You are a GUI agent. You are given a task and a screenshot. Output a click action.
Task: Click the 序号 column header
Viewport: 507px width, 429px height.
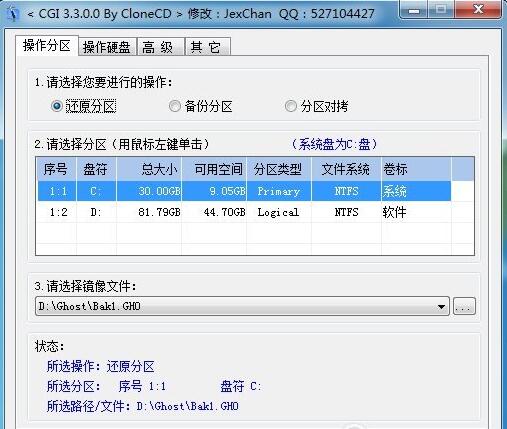(56, 169)
